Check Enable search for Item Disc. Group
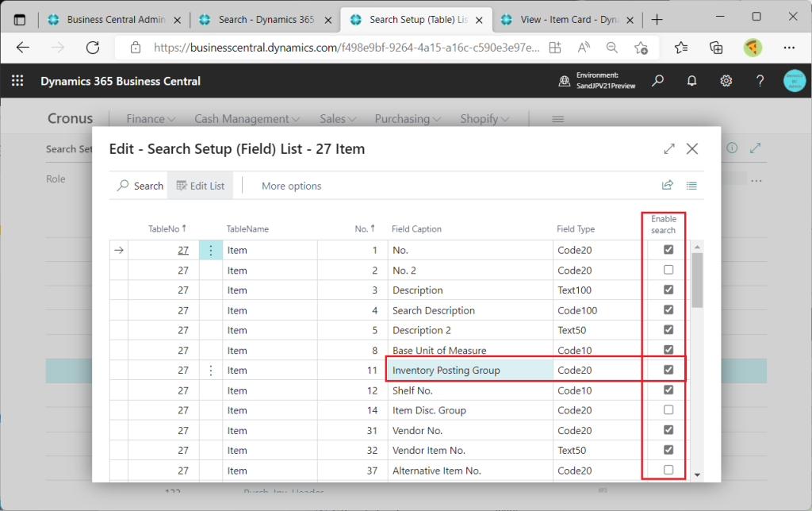Screen dimensions: 812x511 click(668, 410)
